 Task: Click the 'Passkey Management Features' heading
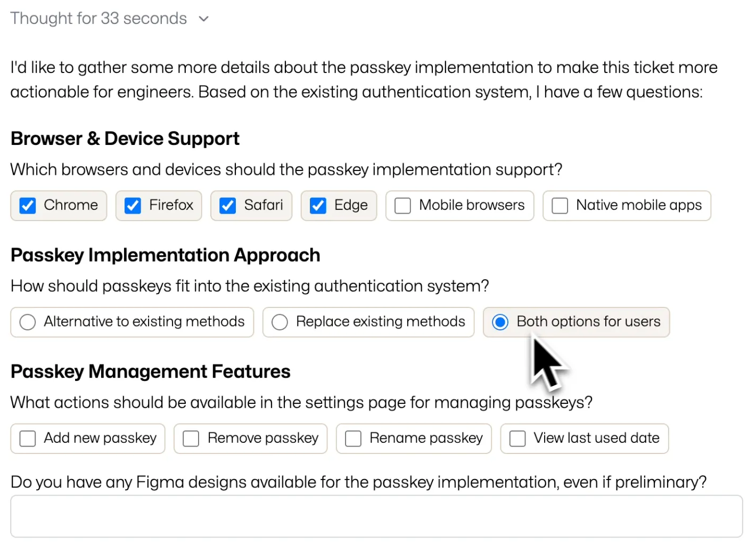pos(150,371)
